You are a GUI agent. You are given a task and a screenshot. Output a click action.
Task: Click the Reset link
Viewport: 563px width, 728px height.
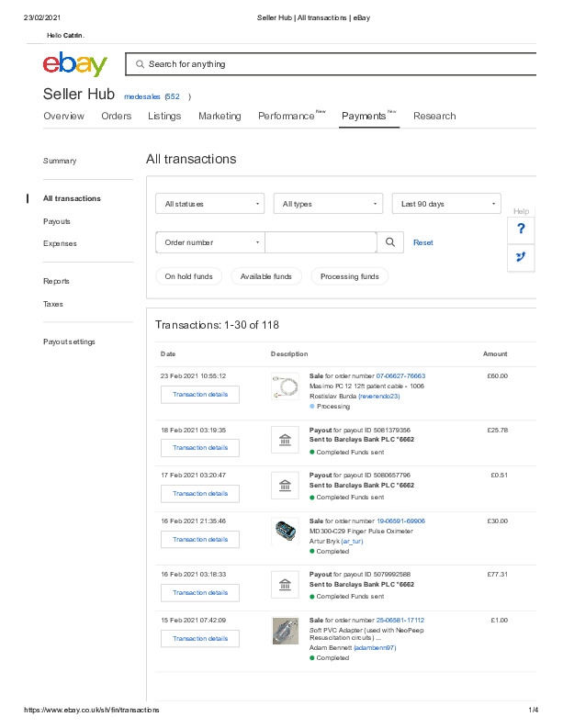point(423,242)
